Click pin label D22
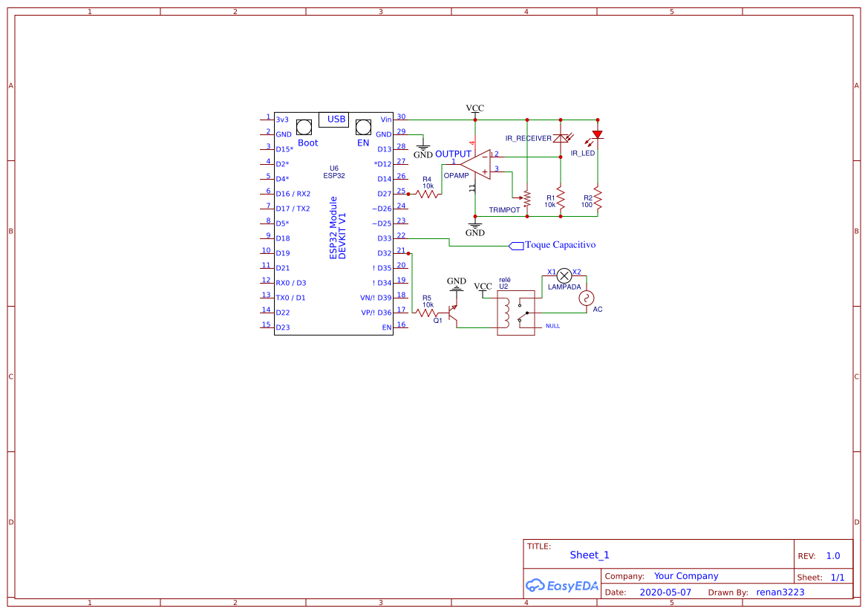868x614 pixels. click(283, 313)
